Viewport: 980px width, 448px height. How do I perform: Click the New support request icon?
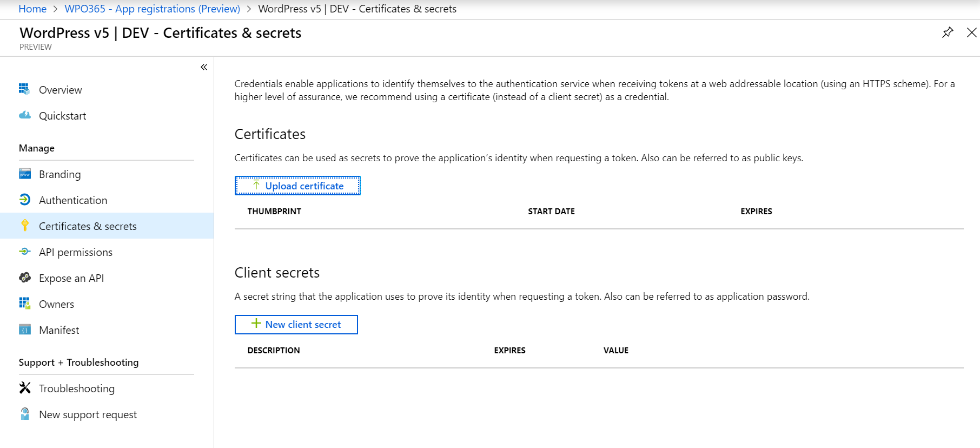(24, 414)
